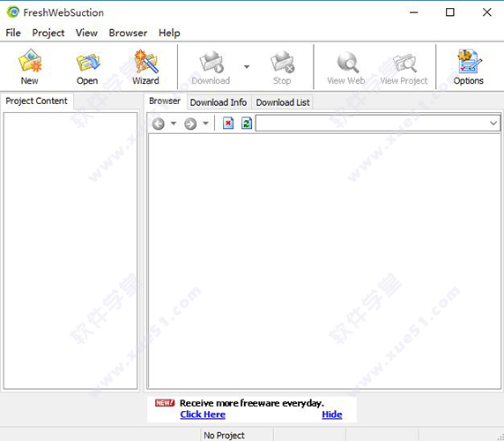This screenshot has width=504, height=441.
Task: Expand the address bar URL dropdown
Action: pos(493,123)
